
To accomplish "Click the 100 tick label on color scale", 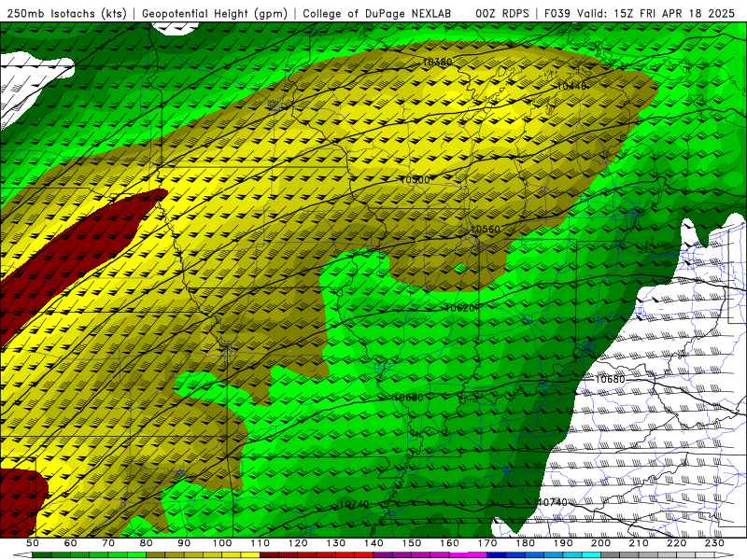I will tap(222, 543).
